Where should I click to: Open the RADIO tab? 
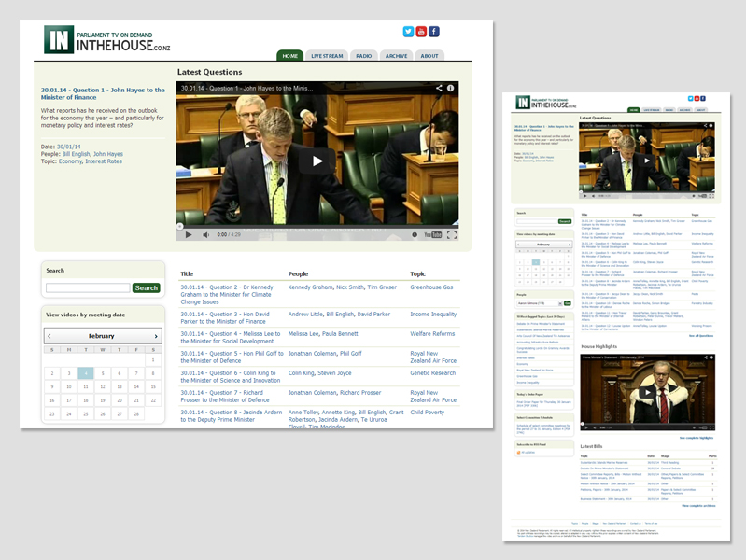(363, 56)
